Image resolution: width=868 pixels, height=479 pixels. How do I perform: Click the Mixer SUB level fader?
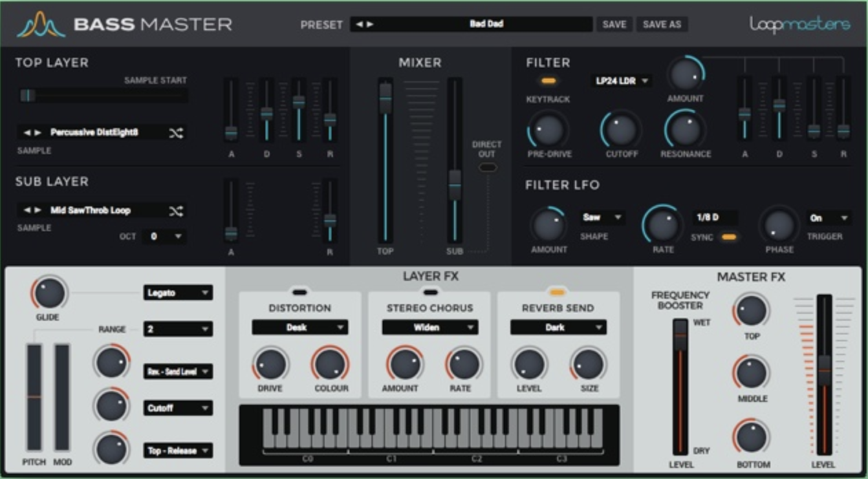[x=454, y=160]
